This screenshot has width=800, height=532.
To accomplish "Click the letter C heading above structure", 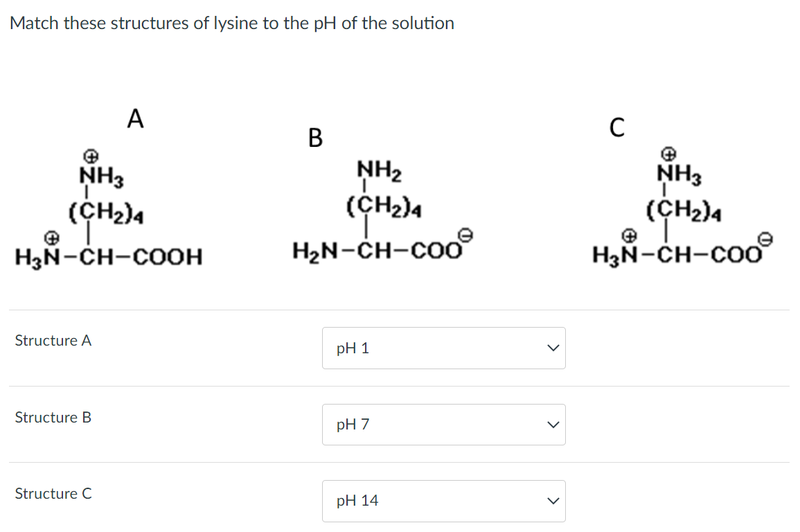I will pos(617,127).
